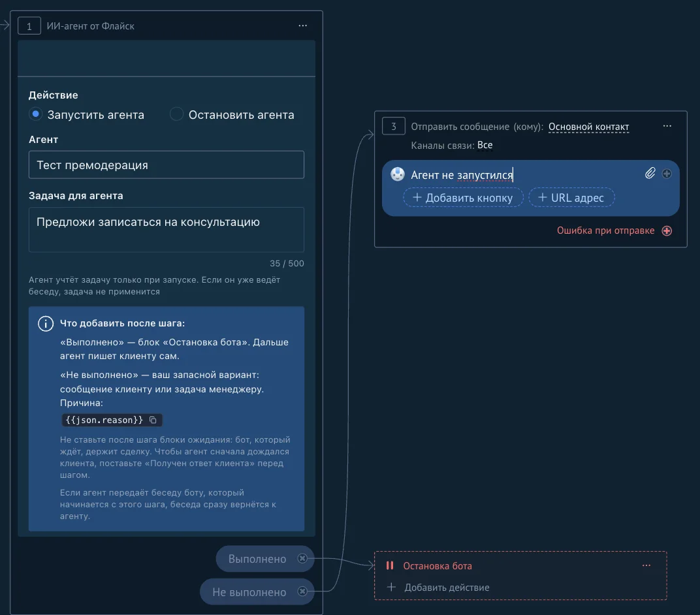Click the Добавить кнопку button

[x=463, y=198]
